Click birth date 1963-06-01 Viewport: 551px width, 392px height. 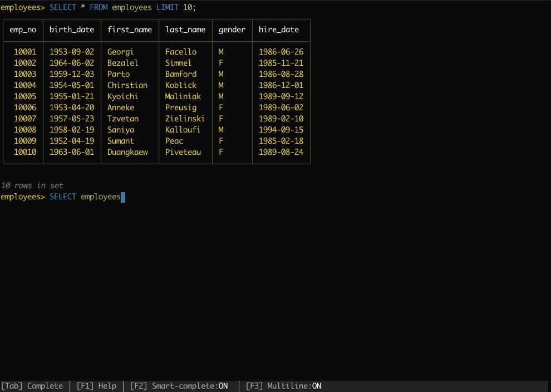(x=72, y=152)
